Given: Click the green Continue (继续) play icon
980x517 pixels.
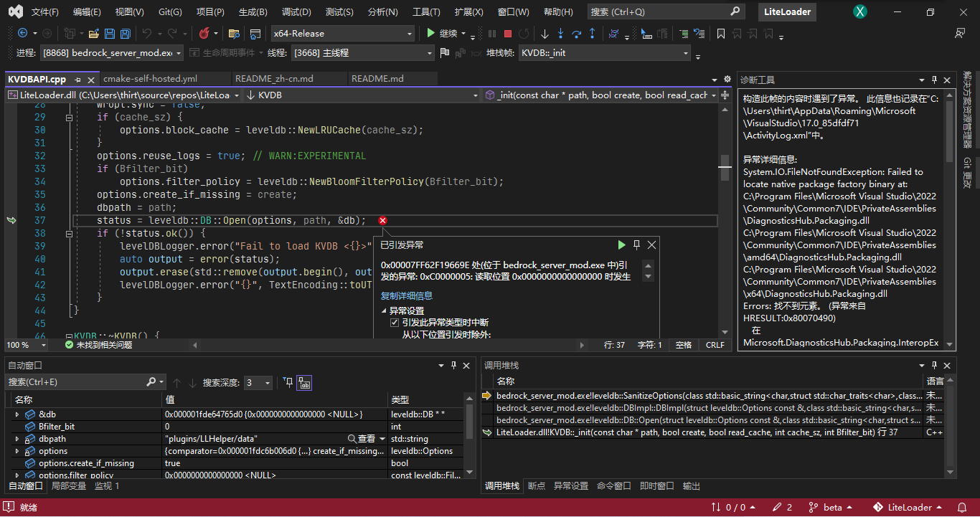Looking at the screenshot, I should [x=430, y=33].
